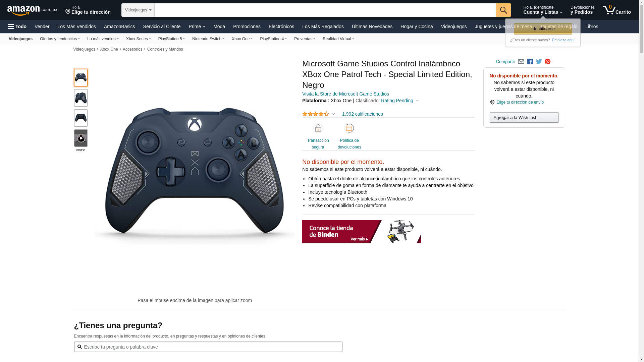Open the shopping cart icon
This screenshot has height=362, width=644.
(x=616, y=10)
